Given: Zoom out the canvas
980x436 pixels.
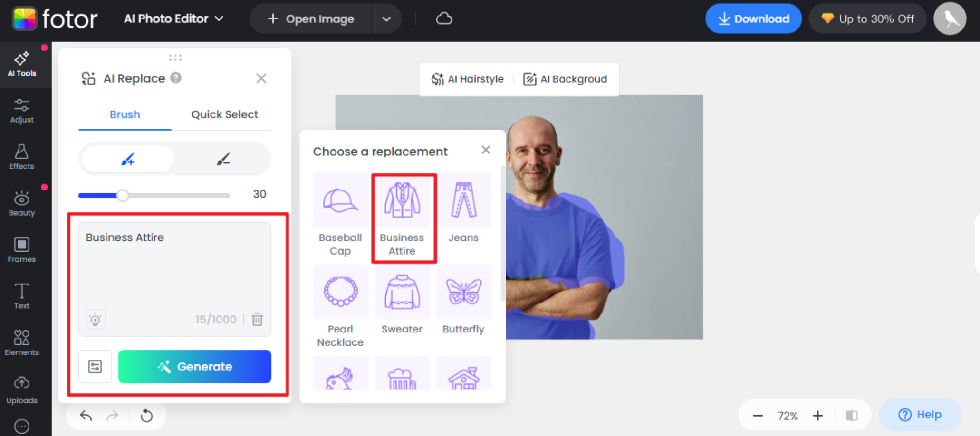Looking at the screenshot, I should [758, 416].
